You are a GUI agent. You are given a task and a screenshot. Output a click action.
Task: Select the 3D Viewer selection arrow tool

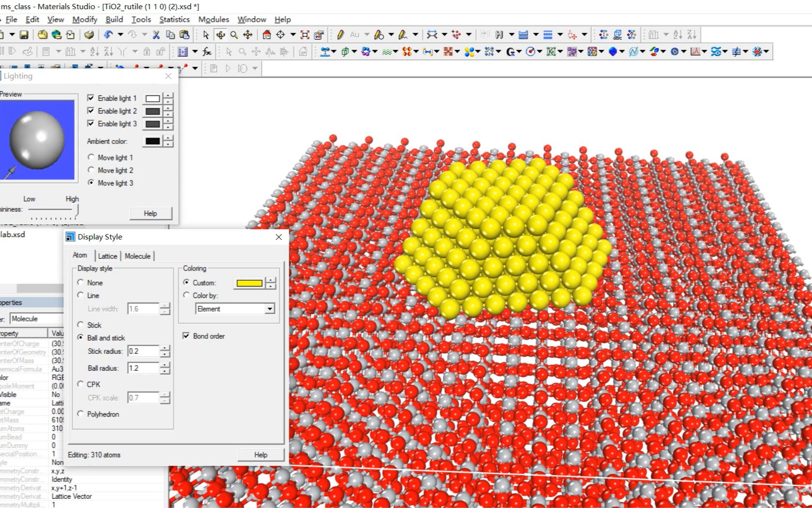click(206, 35)
